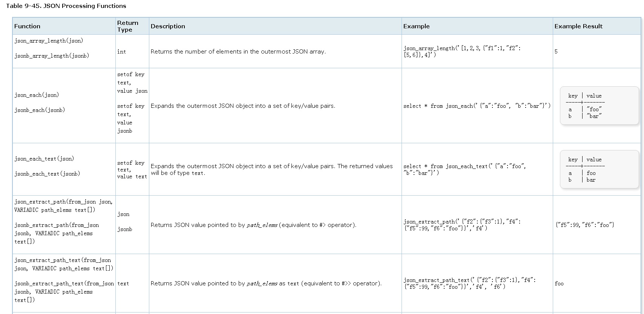Click the Function column header
This screenshot has width=644, height=314.
pos(27,26)
